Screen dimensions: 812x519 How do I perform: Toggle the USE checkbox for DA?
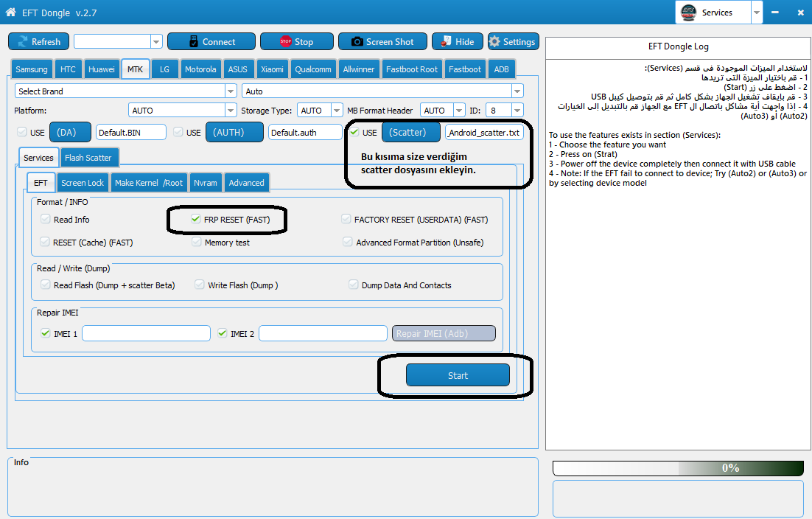pos(22,132)
